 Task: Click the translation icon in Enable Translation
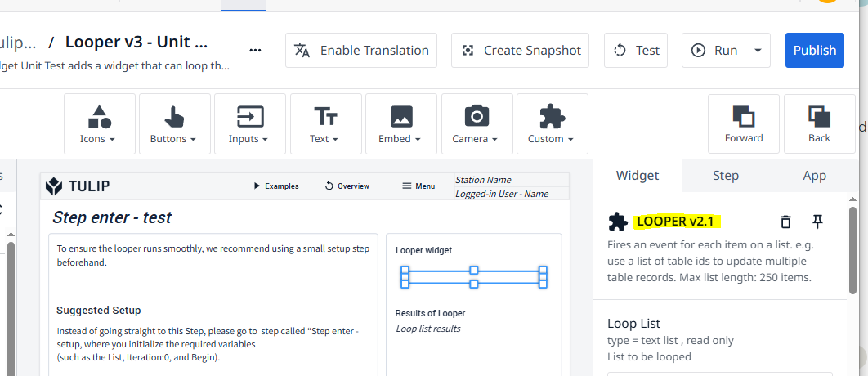click(302, 51)
